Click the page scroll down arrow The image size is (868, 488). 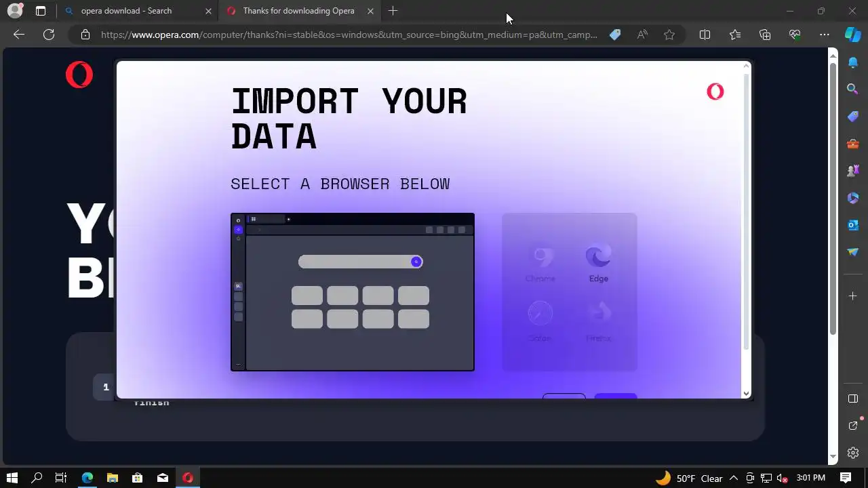click(x=833, y=457)
